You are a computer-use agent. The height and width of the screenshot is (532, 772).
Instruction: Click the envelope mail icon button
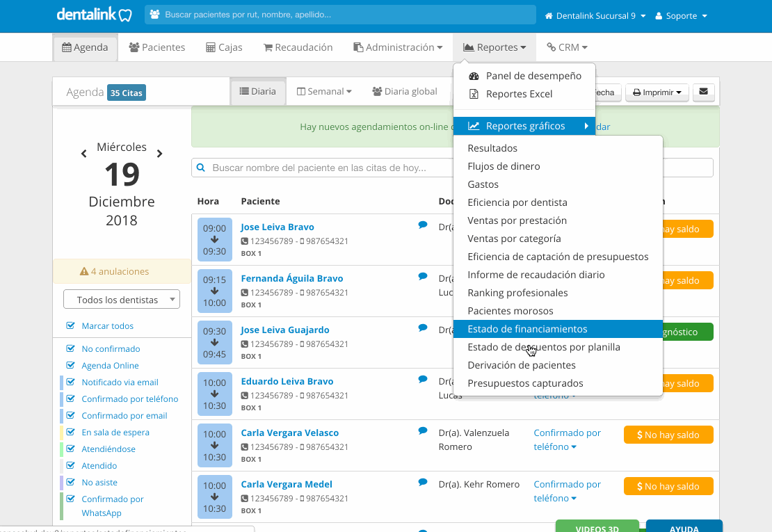click(704, 92)
